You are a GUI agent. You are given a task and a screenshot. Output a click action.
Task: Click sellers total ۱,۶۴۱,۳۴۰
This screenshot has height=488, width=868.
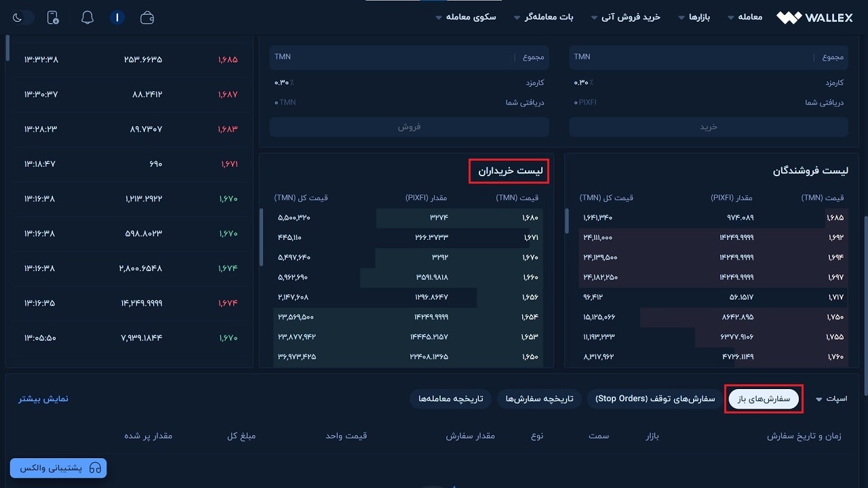598,218
